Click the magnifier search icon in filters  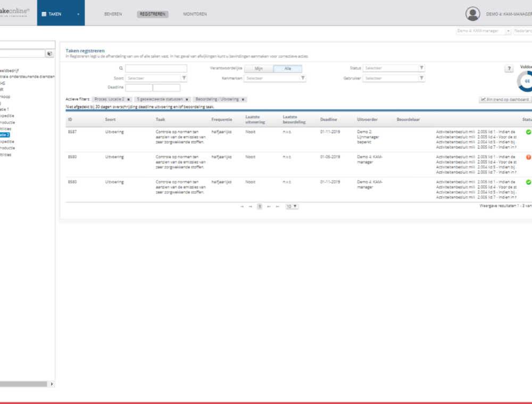click(121, 69)
